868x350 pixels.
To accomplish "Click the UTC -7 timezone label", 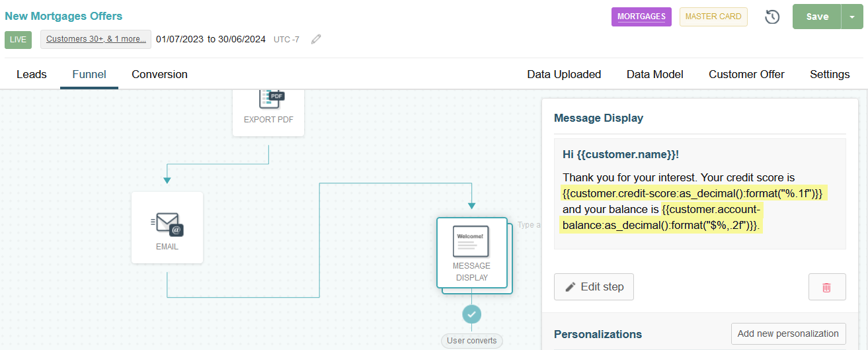I will [286, 40].
